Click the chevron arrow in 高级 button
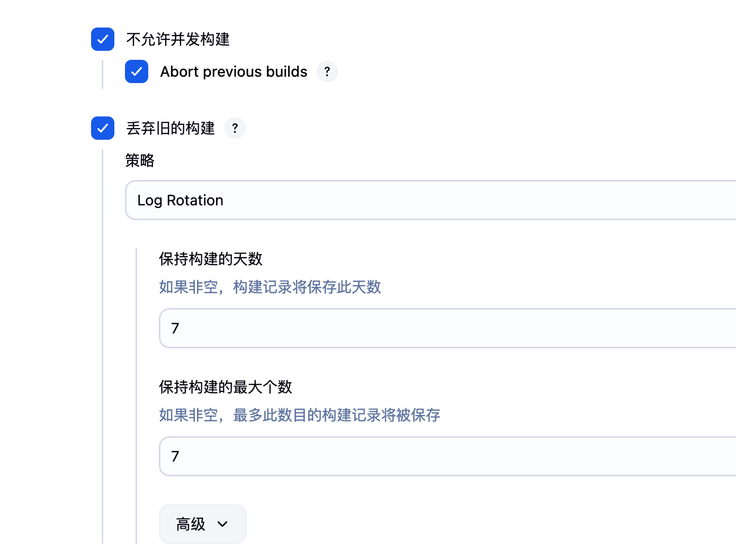736x560 pixels. coord(222,524)
